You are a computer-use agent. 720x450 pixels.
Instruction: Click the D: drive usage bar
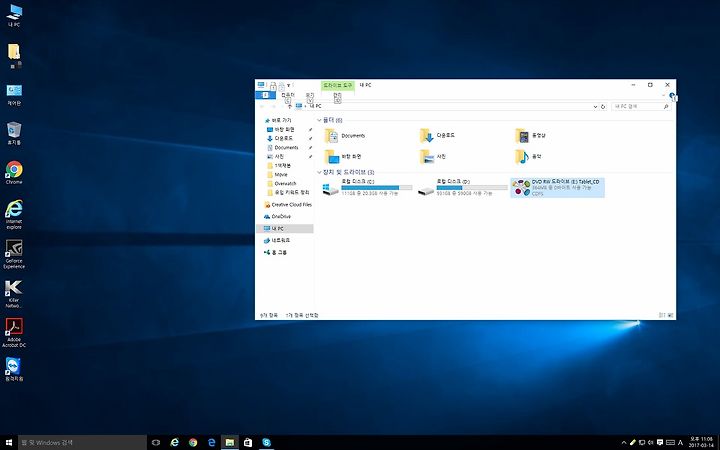click(x=472, y=188)
